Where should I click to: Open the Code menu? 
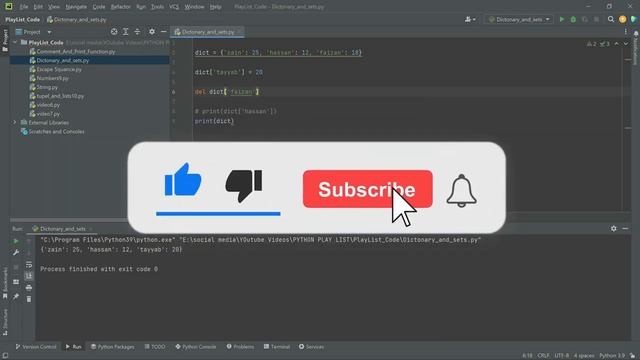99,7
